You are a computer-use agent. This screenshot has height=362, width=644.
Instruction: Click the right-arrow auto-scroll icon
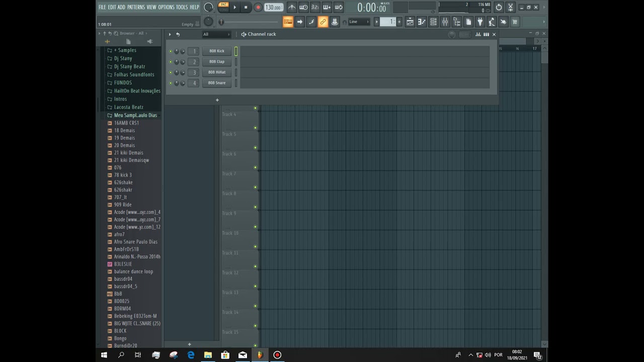299,22
